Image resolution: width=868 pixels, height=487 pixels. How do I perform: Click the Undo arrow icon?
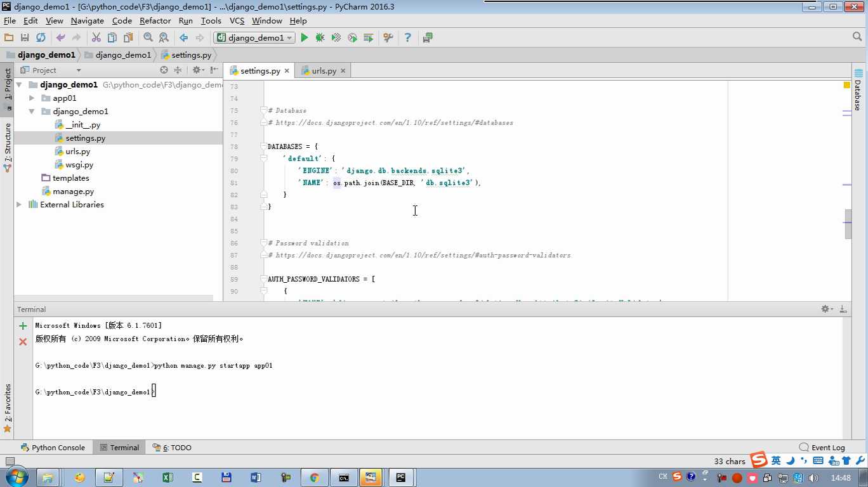(x=61, y=38)
